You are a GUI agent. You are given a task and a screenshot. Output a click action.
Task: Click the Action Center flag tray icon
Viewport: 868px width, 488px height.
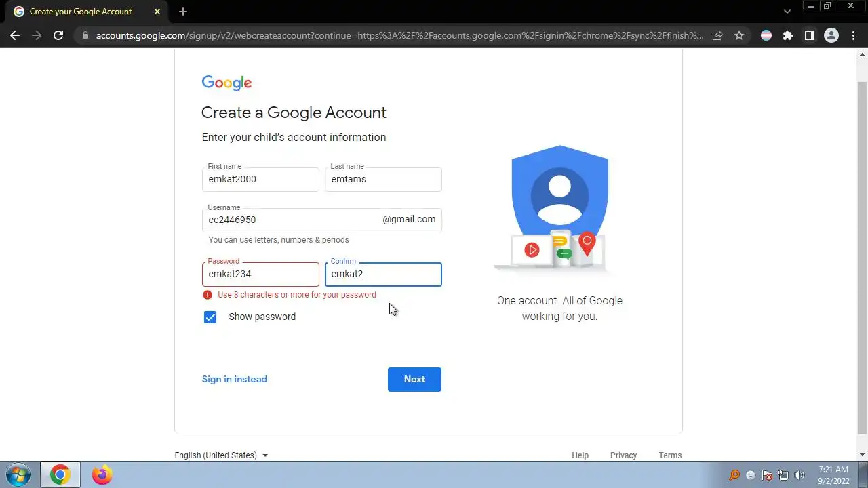point(767,475)
